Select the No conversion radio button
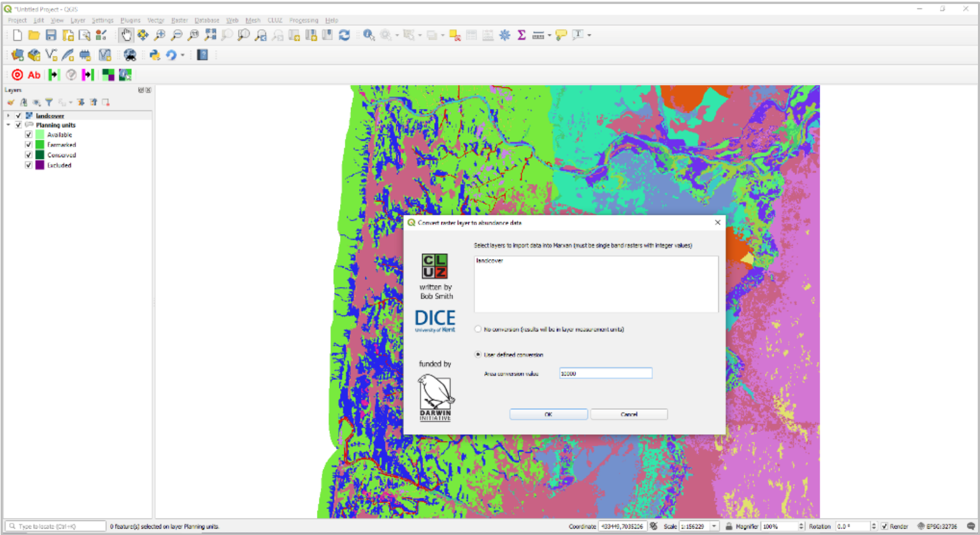Viewport: 980px width, 535px height. (478, 329)
